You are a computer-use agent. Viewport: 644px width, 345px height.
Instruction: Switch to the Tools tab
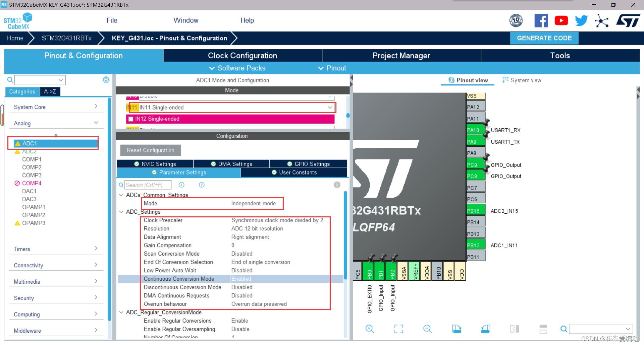point(560,56)
